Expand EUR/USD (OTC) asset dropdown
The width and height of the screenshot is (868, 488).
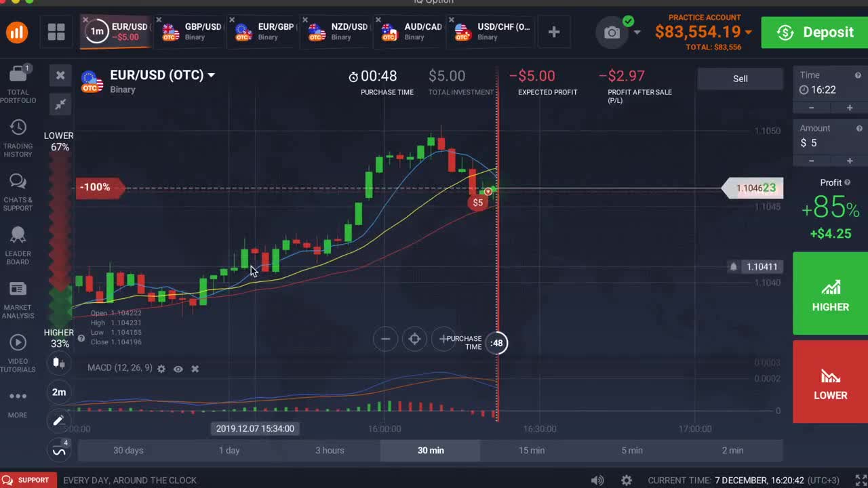click(x=211, y=75)
